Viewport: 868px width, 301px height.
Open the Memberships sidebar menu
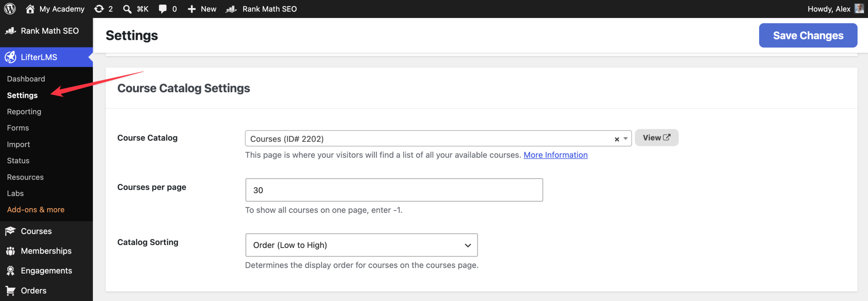coord(46,251)
